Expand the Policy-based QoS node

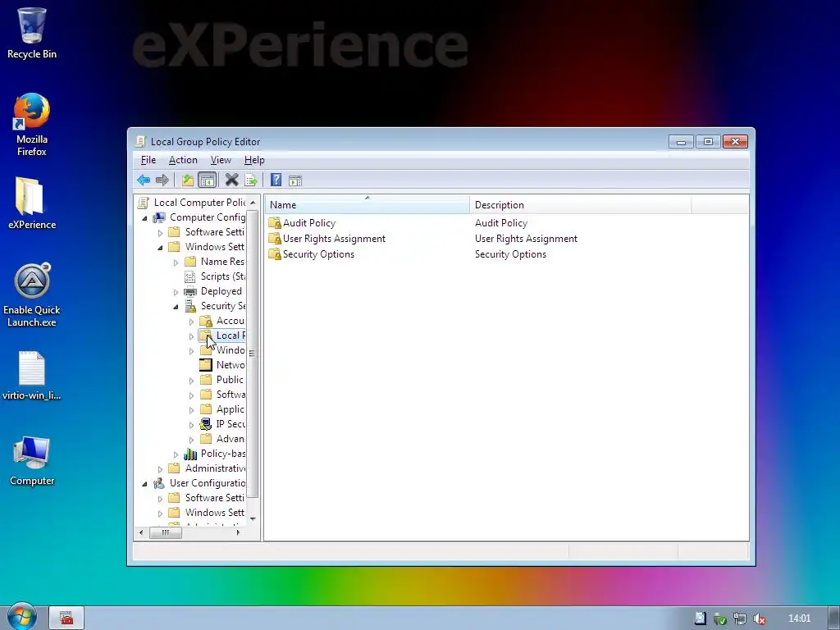click(176, 454)
